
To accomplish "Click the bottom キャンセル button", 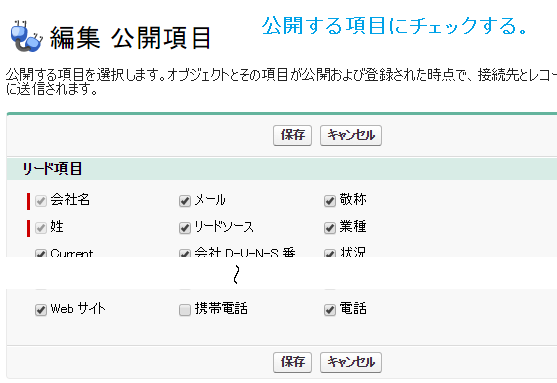I will pos(351,362).
